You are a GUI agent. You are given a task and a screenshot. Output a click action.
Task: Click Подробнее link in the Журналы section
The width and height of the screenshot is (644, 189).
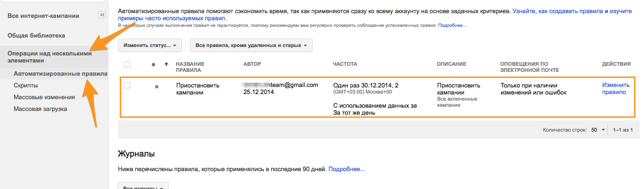point(347,169)
